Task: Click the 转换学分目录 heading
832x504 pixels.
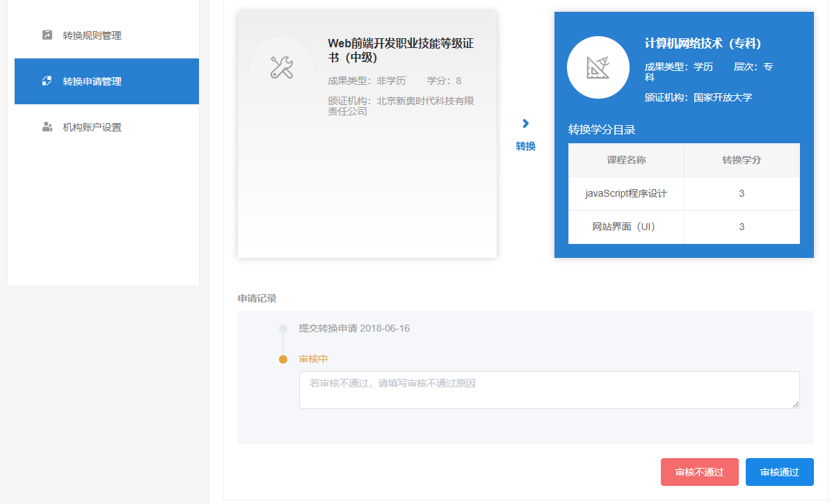Action: click(x=602, y=130)
